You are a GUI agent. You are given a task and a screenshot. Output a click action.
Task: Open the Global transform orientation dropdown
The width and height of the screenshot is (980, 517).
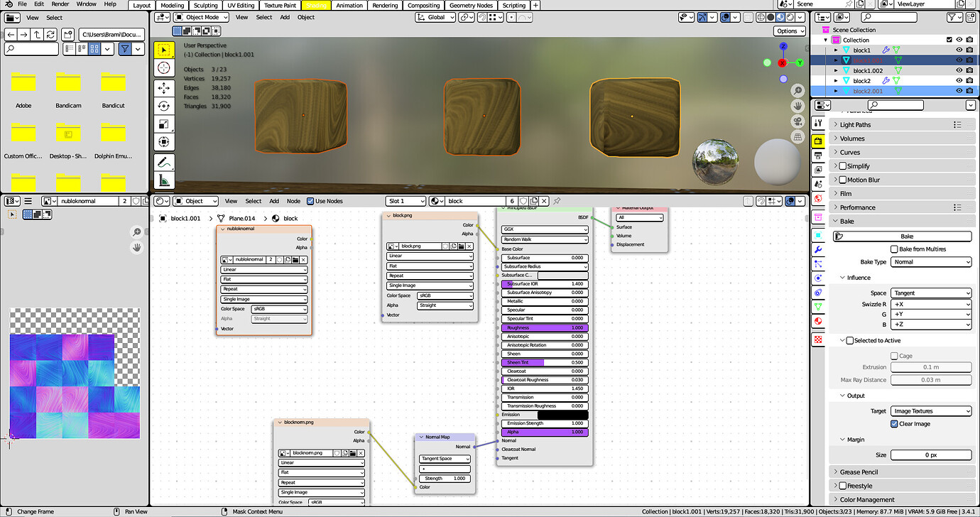[x=437, y=17]
